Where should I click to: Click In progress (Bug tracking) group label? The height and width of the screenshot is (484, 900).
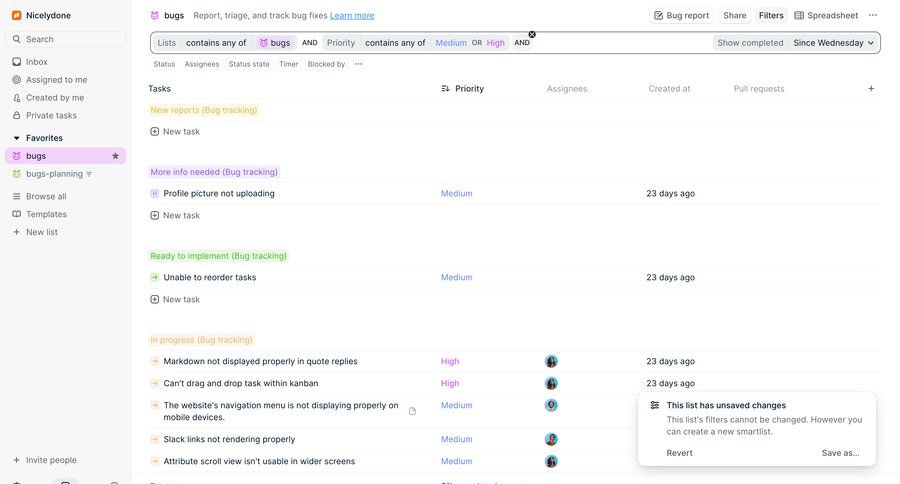pyautogui.click(x=201, y=340)
